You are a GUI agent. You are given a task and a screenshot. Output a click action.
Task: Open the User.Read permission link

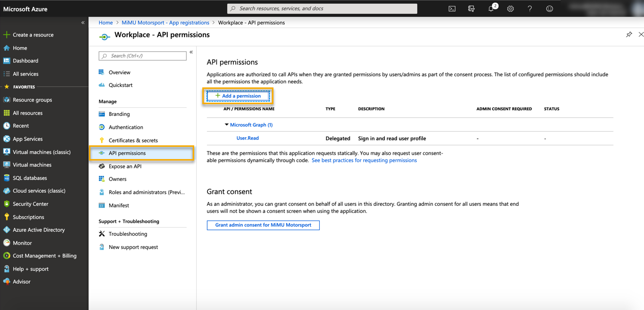coord(248,138)
